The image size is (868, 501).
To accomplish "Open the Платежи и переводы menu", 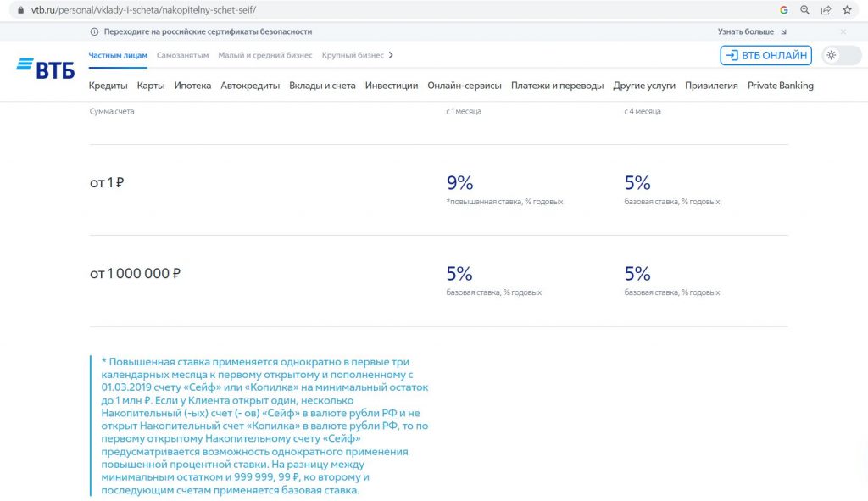I will pyautogui.click(x=557, y=86).
